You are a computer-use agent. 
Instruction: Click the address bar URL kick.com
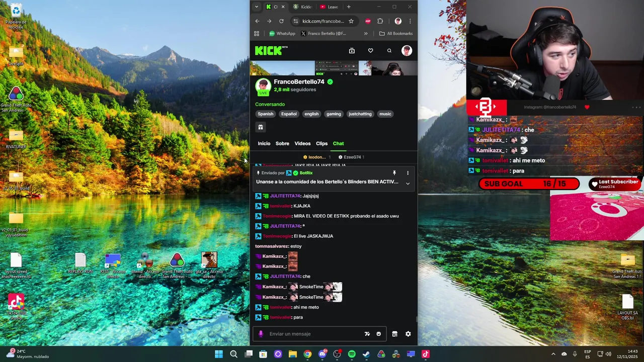coord(323,21)
